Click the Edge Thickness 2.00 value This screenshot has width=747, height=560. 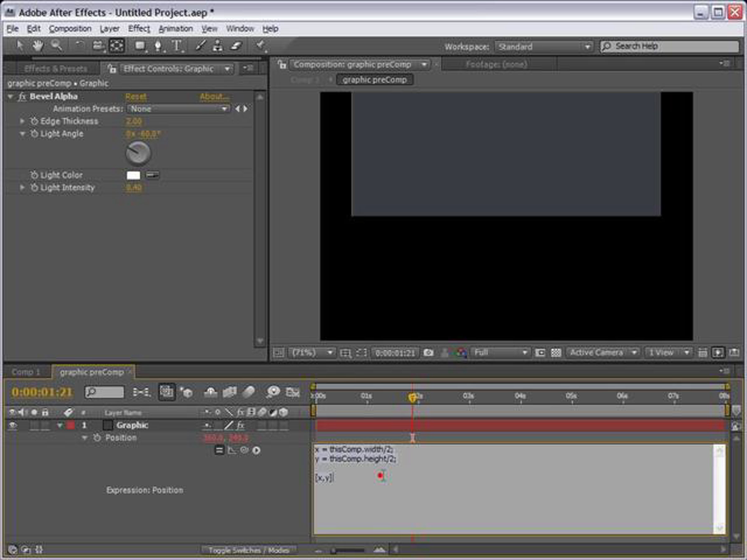click(x=134, y=121)
